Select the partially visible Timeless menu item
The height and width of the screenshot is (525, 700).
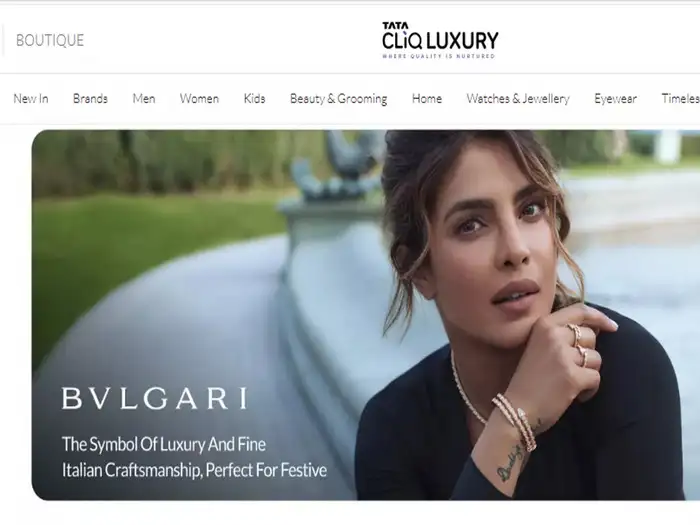(x=680, y=98)
